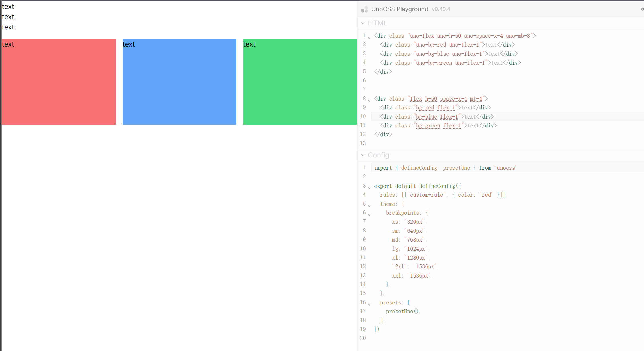644x351 pixels.
Task: Click the UnoCSS Playground logo icon
Action: pos(365,9)
